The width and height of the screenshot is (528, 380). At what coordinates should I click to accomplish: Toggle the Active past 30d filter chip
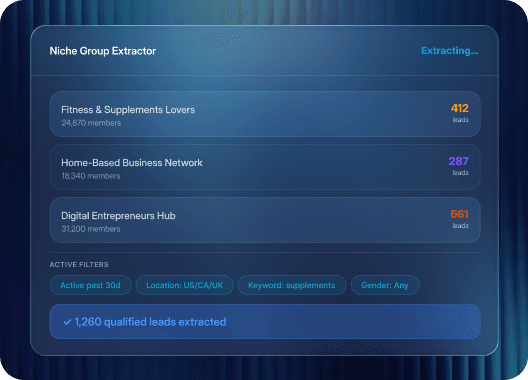(x=90, y=285)
